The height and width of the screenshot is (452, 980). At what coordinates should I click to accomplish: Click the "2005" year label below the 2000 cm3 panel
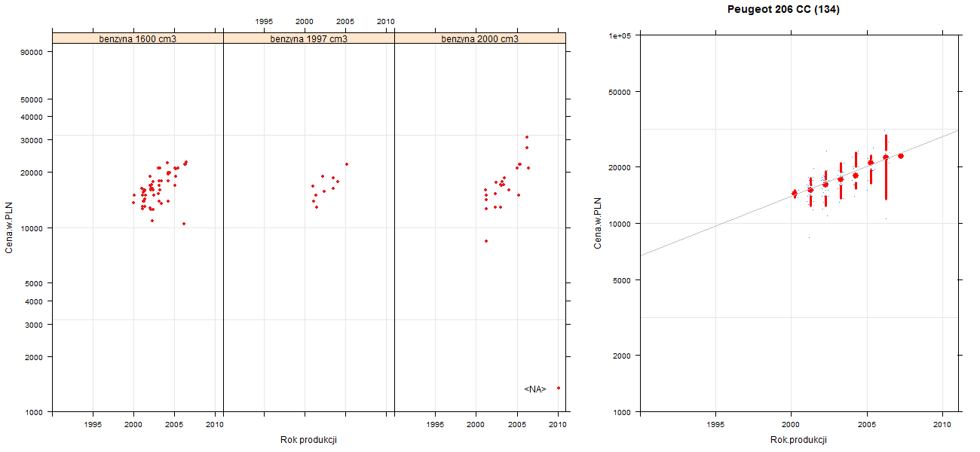517,425
